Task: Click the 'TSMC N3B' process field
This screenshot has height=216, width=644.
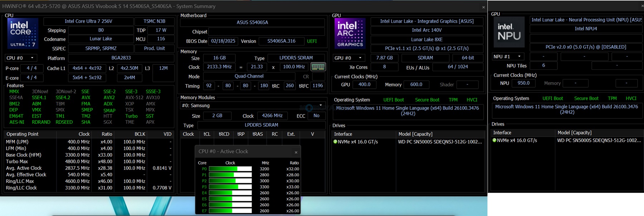Action: click(x=155, y=21)
